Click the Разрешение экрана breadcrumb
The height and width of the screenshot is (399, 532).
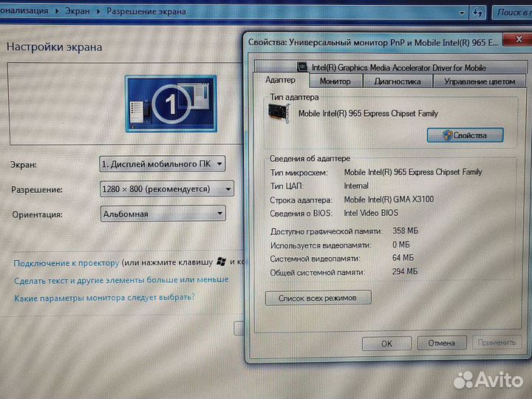pos(146,12)
